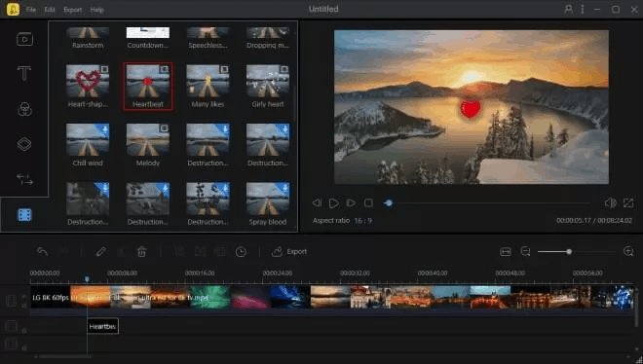The height and width of the screenshot is (364, 643).
Task: Play the preview video
Action: click(334, 202)
